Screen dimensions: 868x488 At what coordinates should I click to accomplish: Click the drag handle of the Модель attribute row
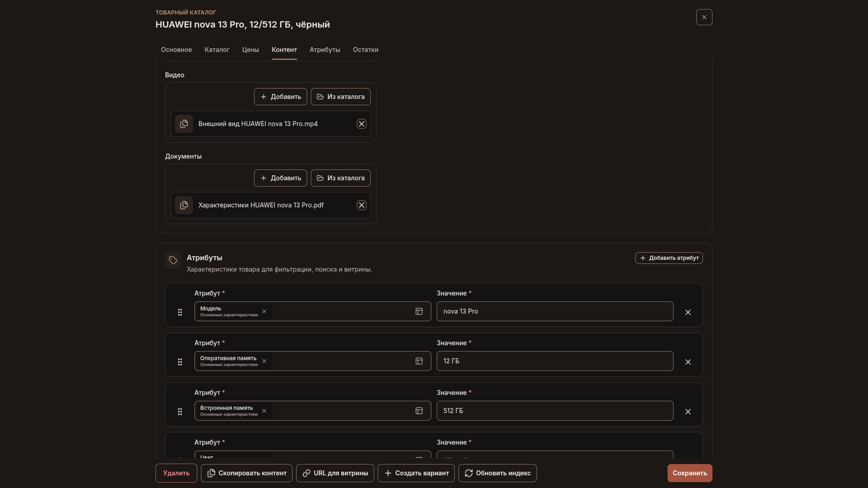click(180, 312)
